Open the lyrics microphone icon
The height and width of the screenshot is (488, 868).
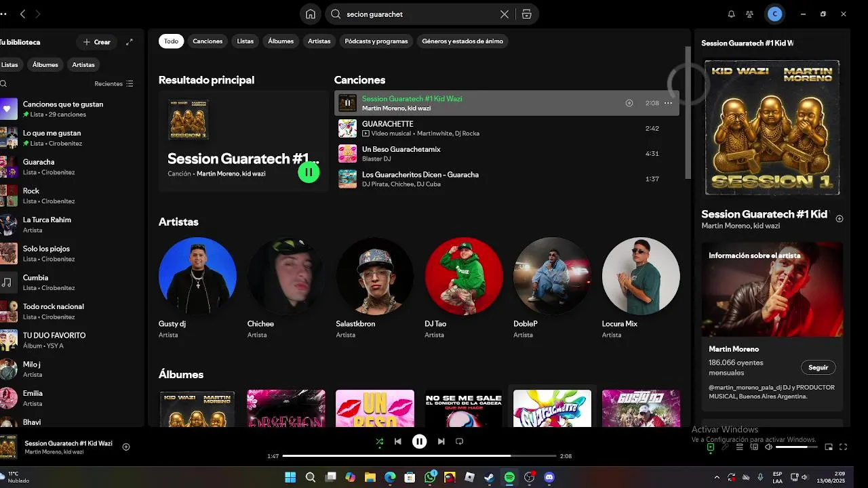725,447
